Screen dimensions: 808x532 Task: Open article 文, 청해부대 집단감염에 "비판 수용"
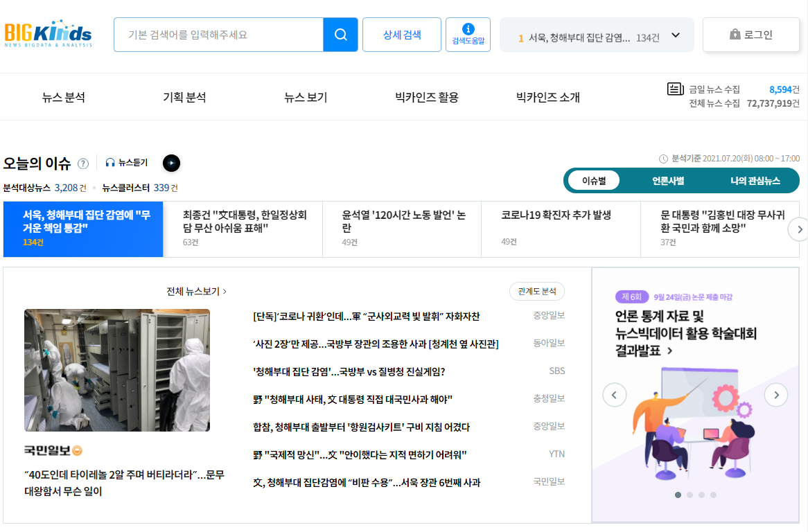367,483
